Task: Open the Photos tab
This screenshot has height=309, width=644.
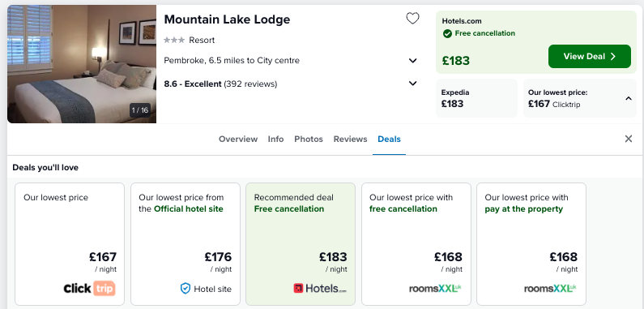Action: tap(309, 139)
